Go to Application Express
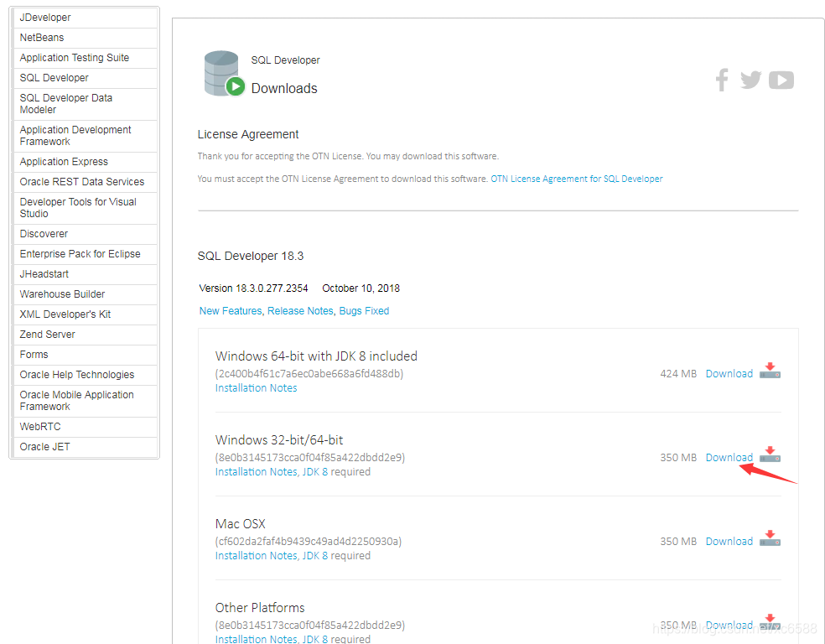 pyautogui.click(x=86, y=162)
